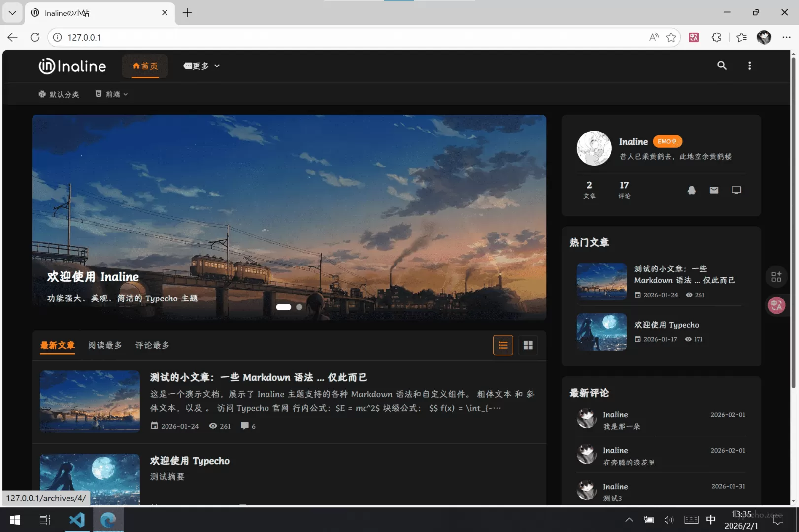Click the Inaline site logo
799x532 pixels.
(72, 66)
